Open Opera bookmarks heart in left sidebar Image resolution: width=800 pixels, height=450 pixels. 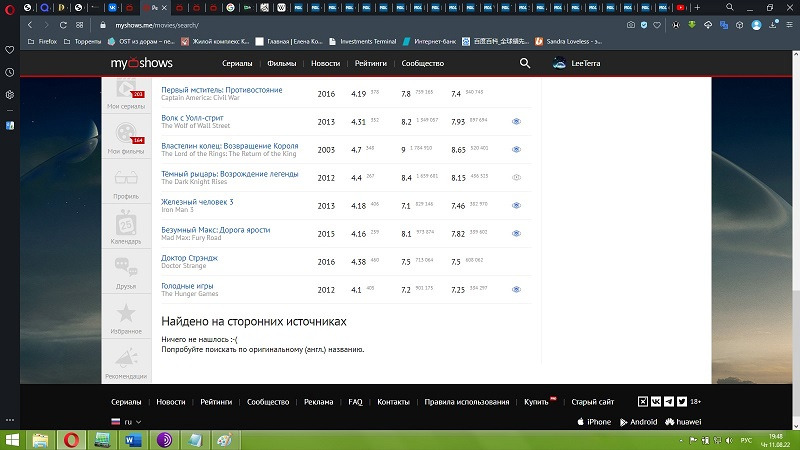[10, 50]
